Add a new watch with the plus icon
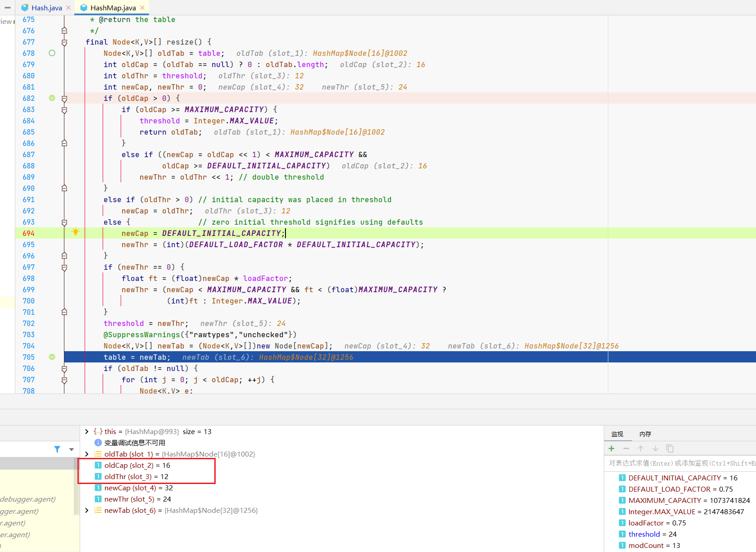Image resolution: width=756 pixels, height=552 pixels. (x=611, y=448)
